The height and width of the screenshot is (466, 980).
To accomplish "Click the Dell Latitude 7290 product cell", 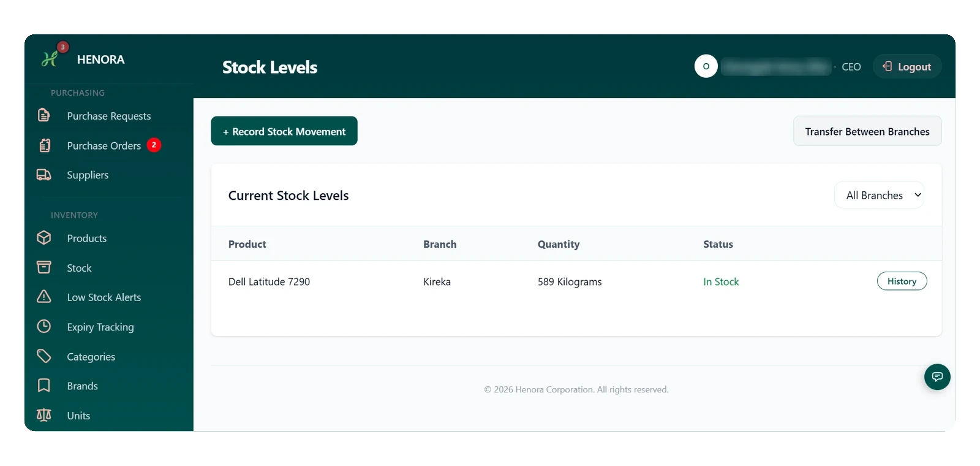I will coord(269,281).
